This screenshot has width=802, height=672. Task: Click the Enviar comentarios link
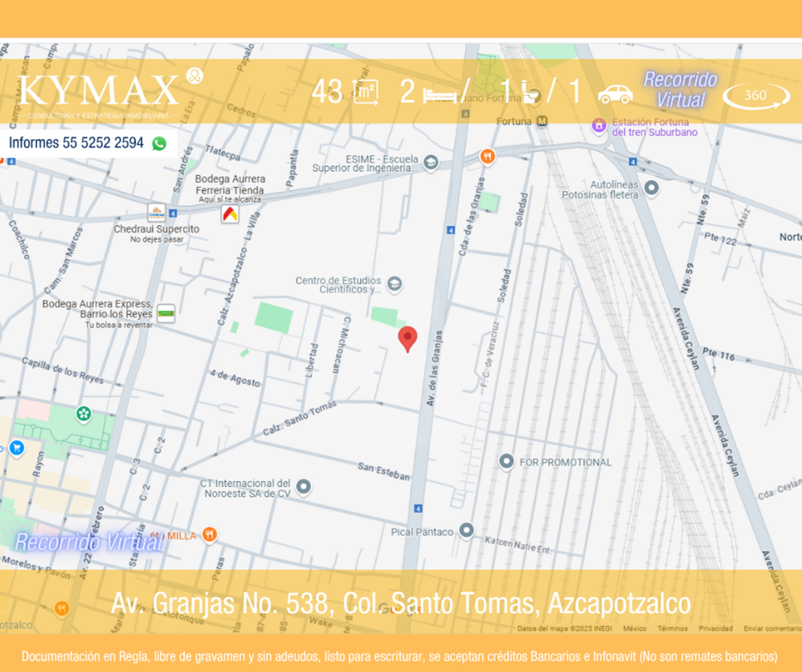coord(773,629)
